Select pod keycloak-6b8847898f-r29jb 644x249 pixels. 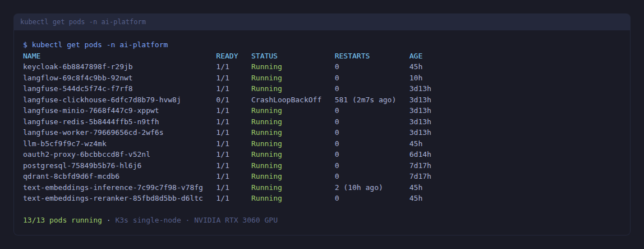pyautogui.click(x=78, y=67)
